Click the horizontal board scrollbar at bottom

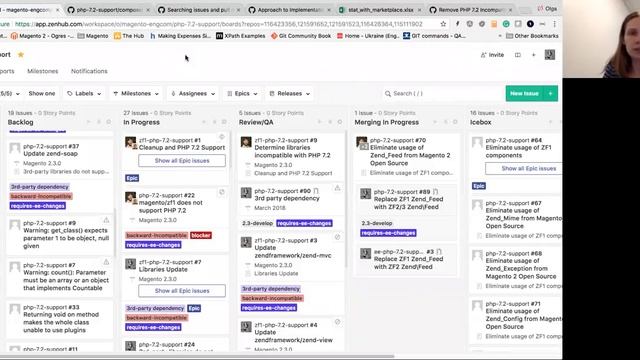click(x=197, y=356)
